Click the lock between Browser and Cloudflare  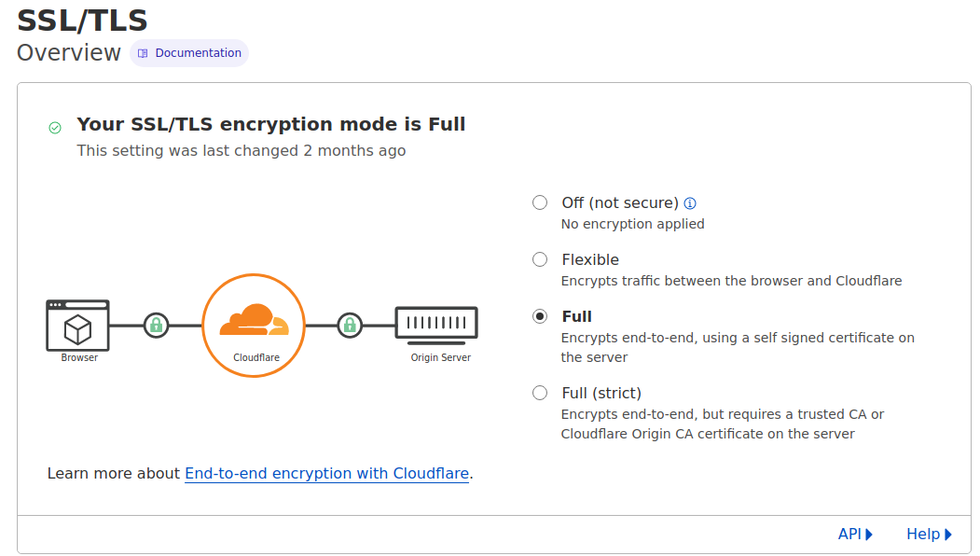pyautogui.click(x=157, y=326)
